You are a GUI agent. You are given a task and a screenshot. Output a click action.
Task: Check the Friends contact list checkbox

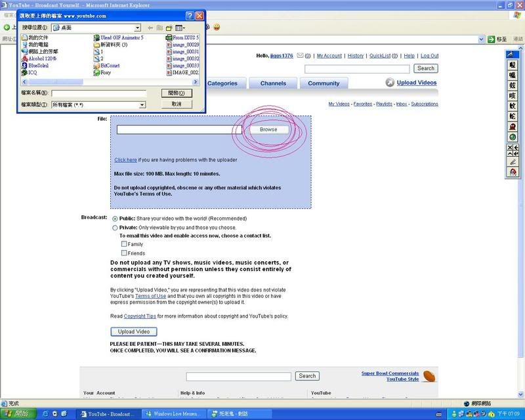124,253
